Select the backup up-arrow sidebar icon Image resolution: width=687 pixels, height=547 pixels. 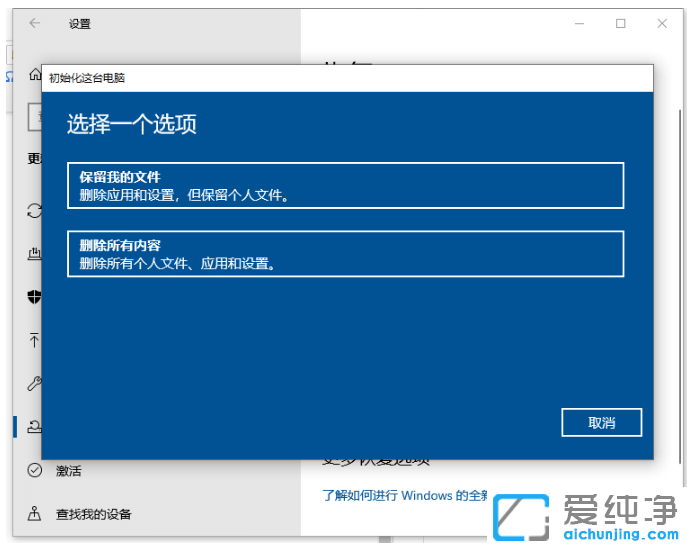[34, 340]
